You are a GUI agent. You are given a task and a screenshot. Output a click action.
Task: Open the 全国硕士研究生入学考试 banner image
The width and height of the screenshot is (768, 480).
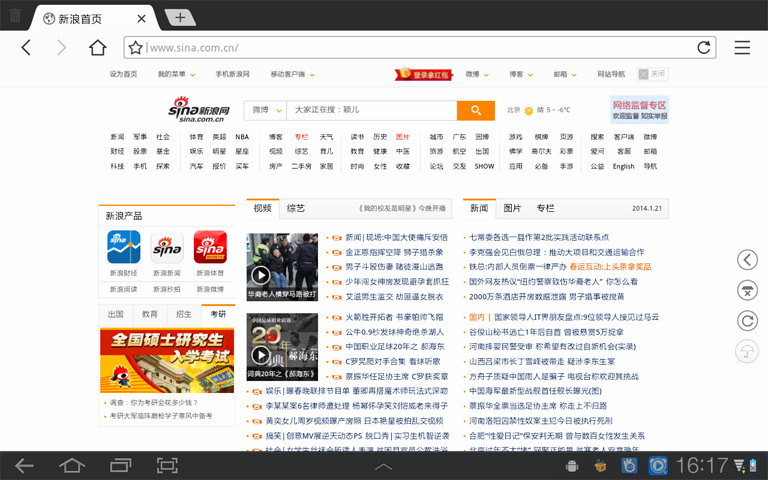tap(167, 360)
